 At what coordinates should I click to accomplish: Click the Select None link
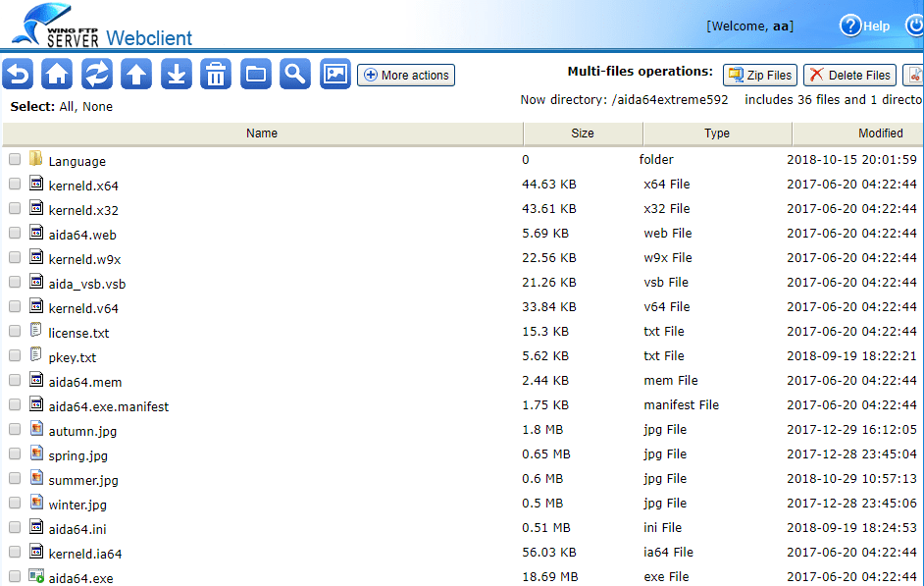(x=97, y=107)
